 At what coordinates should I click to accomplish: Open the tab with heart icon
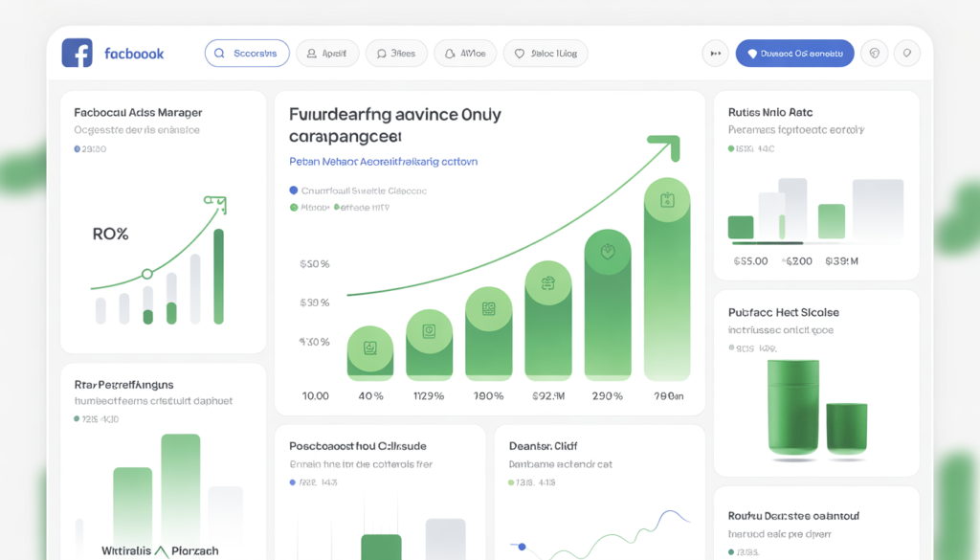tap(546, 54)
